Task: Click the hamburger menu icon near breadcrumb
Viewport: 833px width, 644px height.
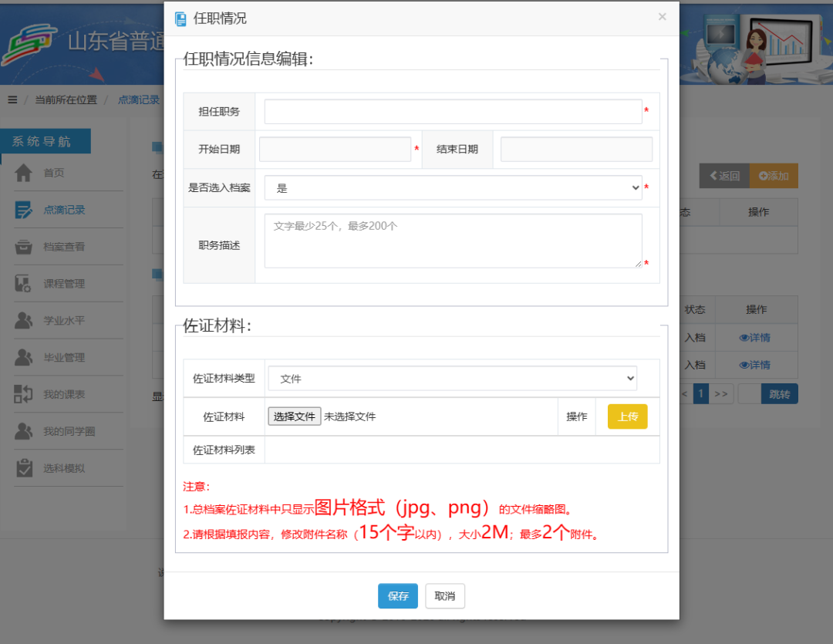Action: click(x=12, y=99)
